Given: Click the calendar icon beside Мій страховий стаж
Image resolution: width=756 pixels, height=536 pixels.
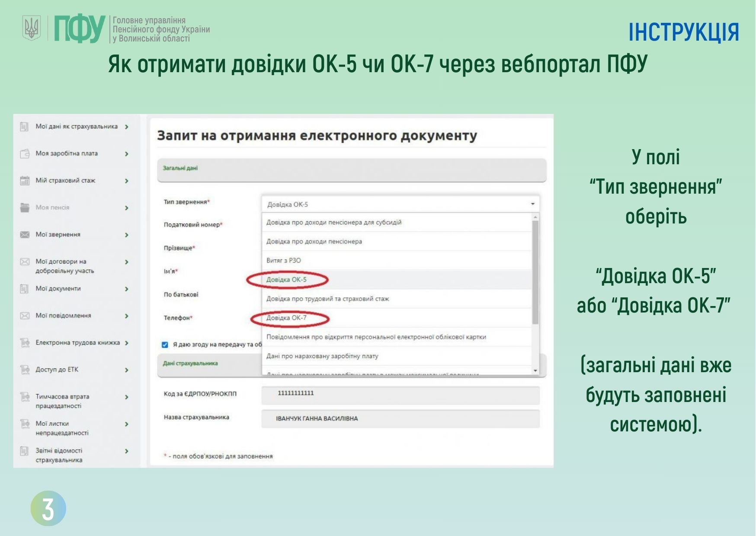Looking at the screenshot, I should pos(25,181).
